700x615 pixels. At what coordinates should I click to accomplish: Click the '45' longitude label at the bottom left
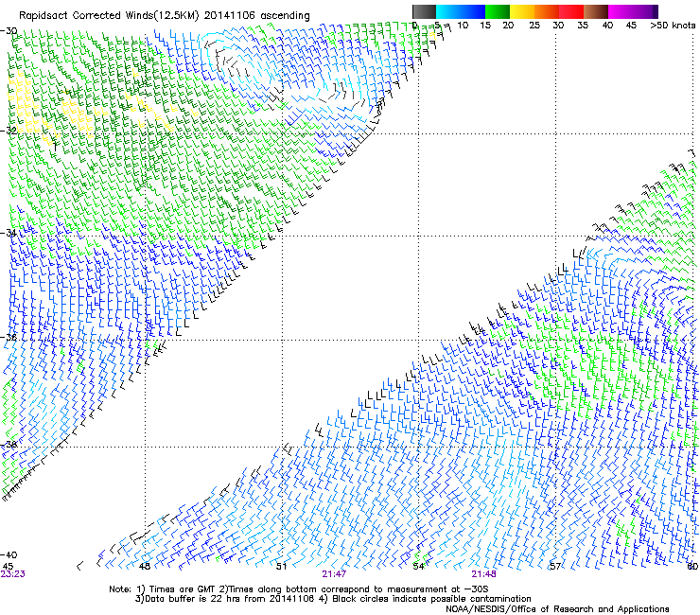pyautogui.click(x=8, y=567)
